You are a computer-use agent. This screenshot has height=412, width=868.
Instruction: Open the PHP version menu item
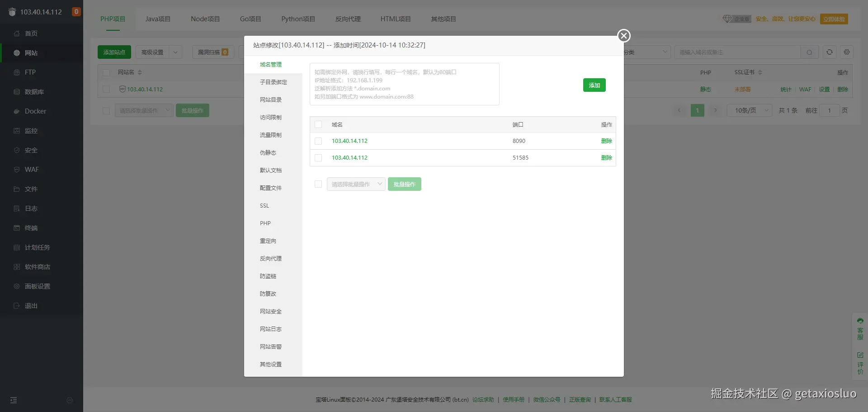274,223
